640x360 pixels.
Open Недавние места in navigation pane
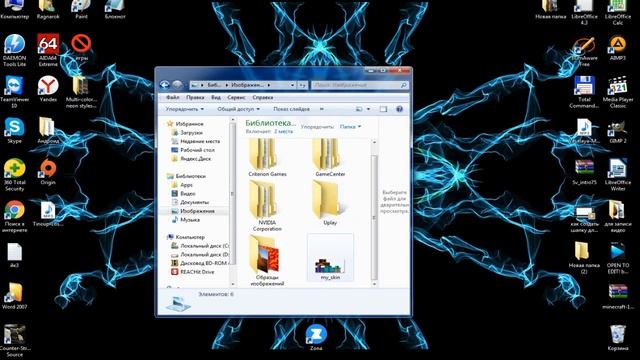point(200,141)
